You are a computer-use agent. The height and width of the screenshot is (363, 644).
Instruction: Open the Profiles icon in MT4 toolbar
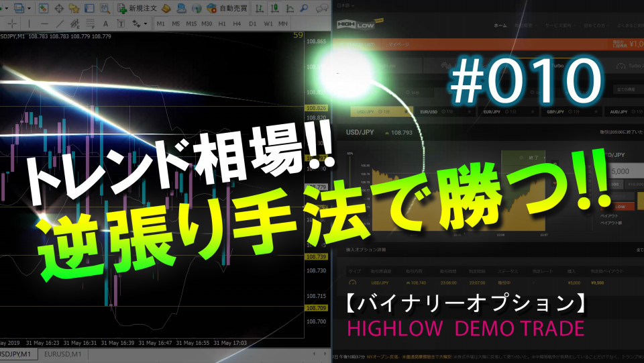point(19,8)
